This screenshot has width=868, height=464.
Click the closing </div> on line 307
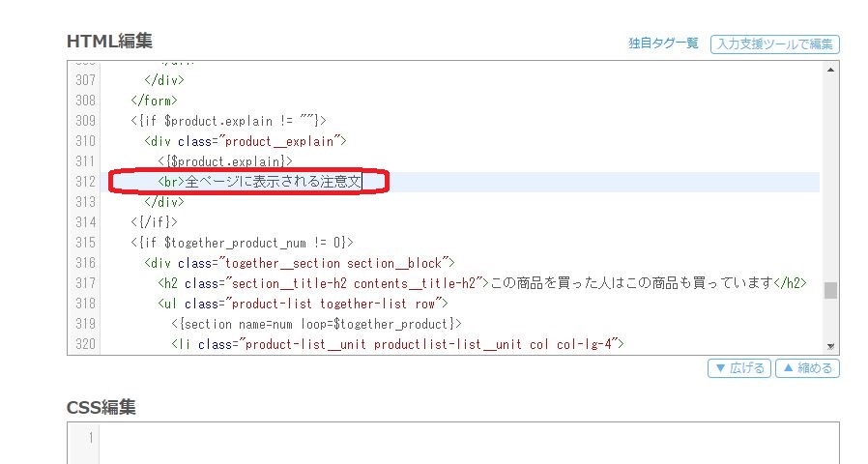point(164,80)
